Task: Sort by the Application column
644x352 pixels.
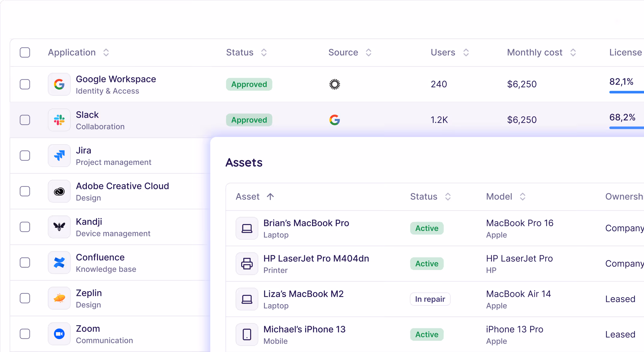Action: (x=106, y=53)
